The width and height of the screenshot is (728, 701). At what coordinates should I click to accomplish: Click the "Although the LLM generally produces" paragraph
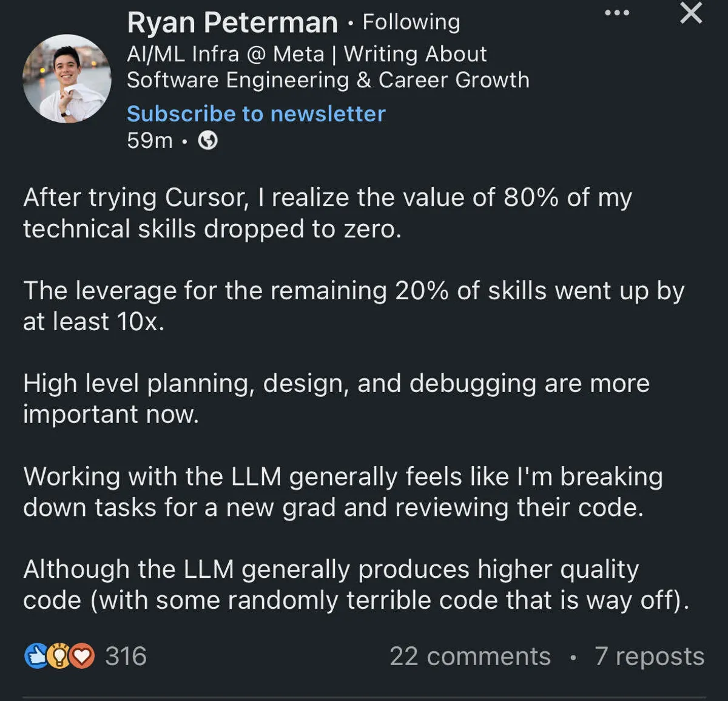coord(356,584)
